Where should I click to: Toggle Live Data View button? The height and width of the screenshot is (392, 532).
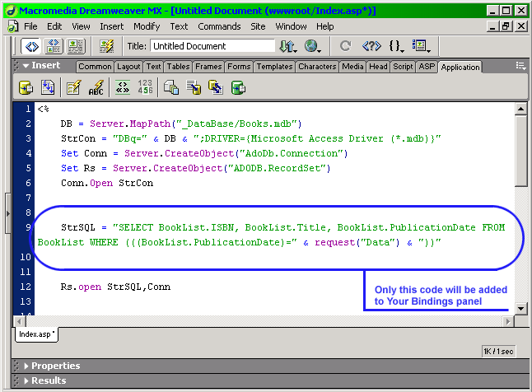(106, 46)
